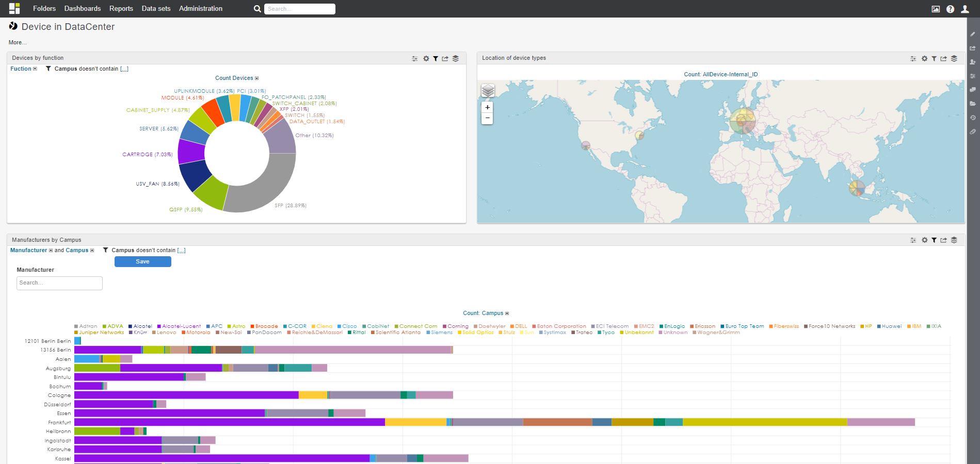Expand the Count Devices measure options
980x464 pixels.
[256, 78]
